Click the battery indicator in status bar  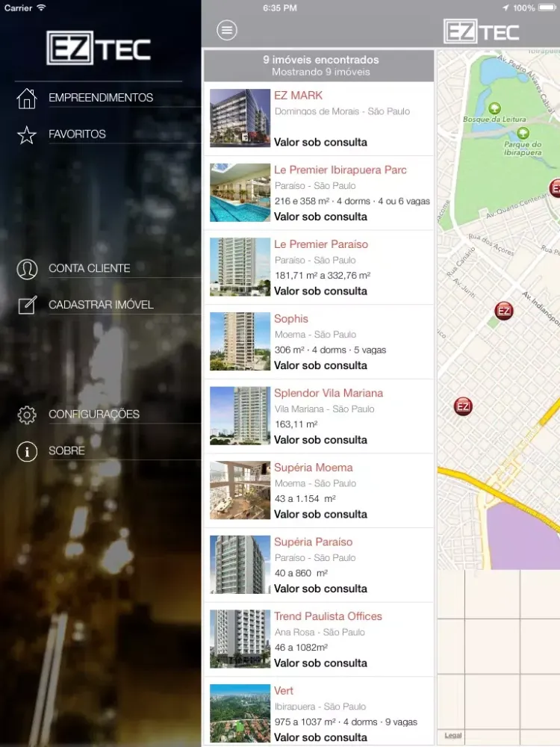tap(547, 7)
